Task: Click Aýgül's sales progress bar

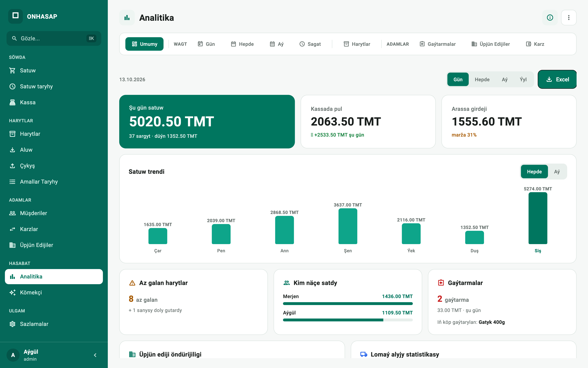Action: (348, 320)
